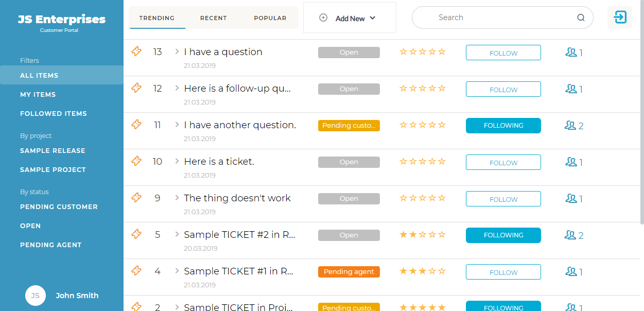Open followers icon on 'I have another question.'
Viewport: 644px width, 311px height.
[570, 125]
